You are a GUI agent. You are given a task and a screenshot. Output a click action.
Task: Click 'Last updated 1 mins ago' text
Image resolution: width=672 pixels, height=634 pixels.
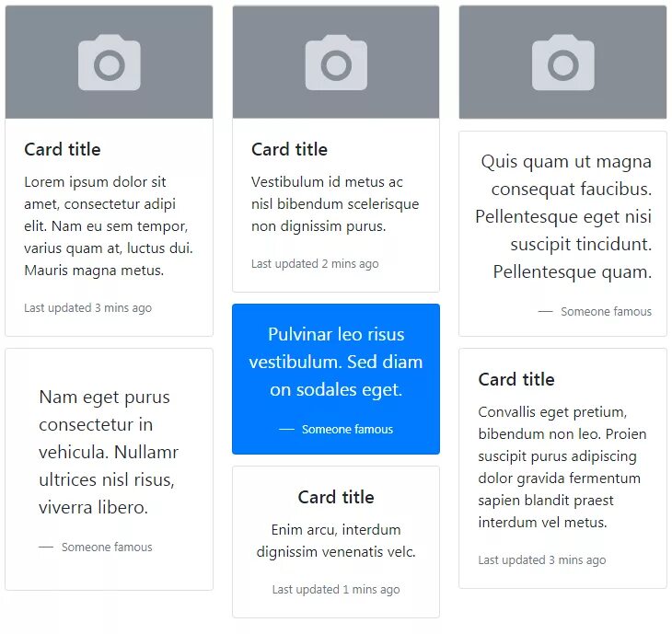[336, 590]
